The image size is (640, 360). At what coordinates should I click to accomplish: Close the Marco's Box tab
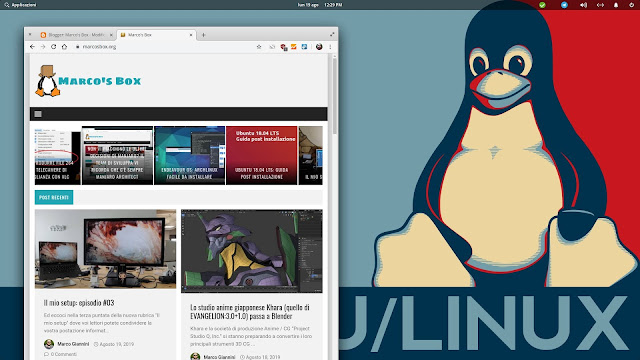point(191,35)
